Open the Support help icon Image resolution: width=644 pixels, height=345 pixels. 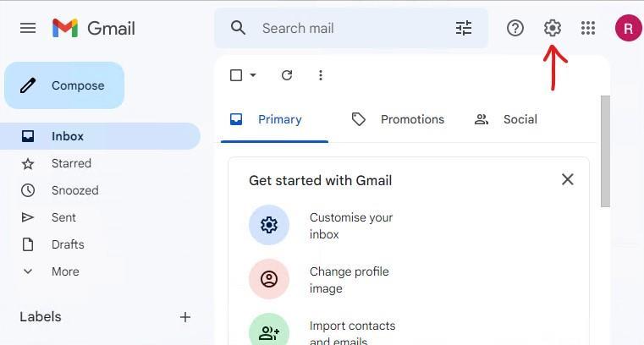coord(515,28)
